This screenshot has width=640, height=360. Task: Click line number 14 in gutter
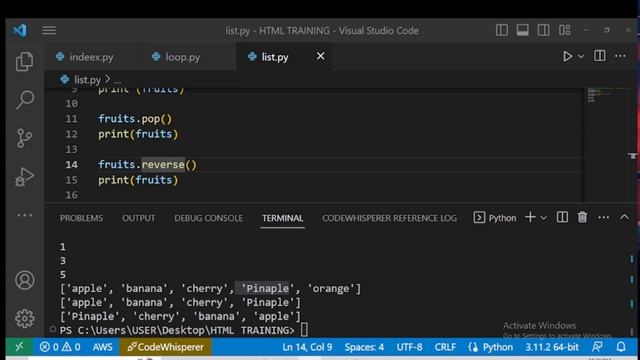tap(71, 165)
